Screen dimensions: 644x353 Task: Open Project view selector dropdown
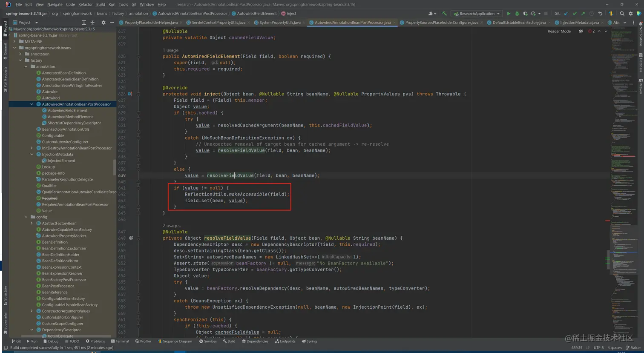tap(25, 23)
